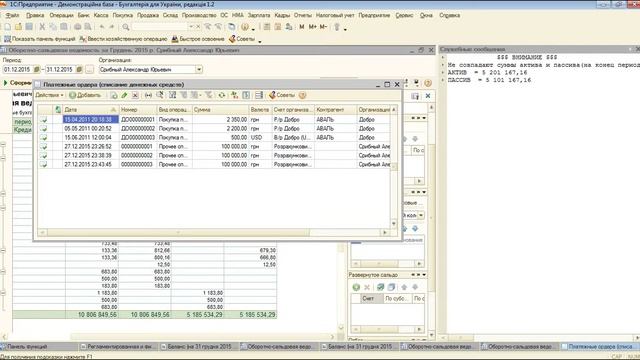
Task: Open the Зарплата menu
Action: pos(259,15)
